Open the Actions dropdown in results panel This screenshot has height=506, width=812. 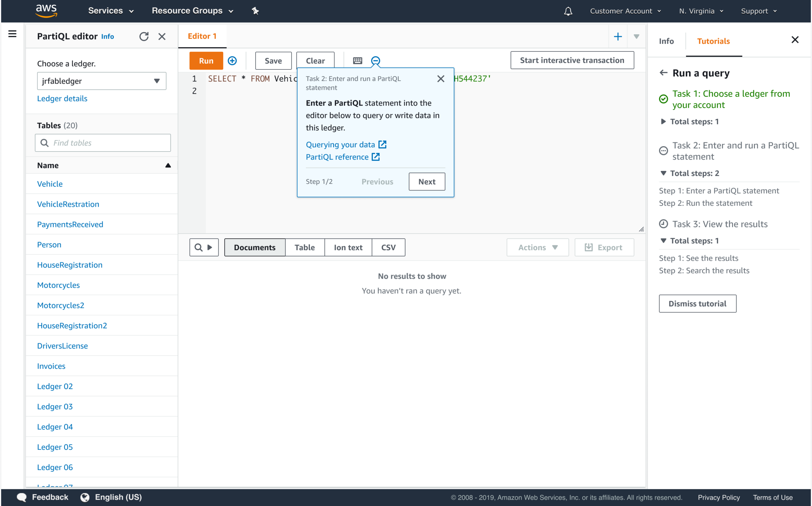click(537, 247)
